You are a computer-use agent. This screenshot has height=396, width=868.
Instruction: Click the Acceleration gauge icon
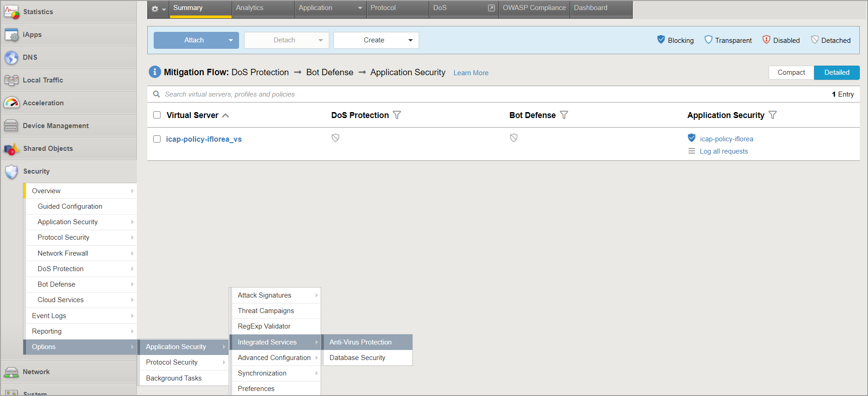pyautogui.click(x=11, y=103)
